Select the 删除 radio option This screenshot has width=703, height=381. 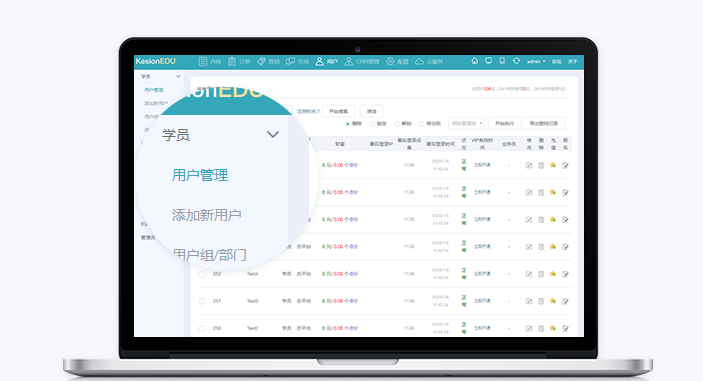(x=347, y=124)
